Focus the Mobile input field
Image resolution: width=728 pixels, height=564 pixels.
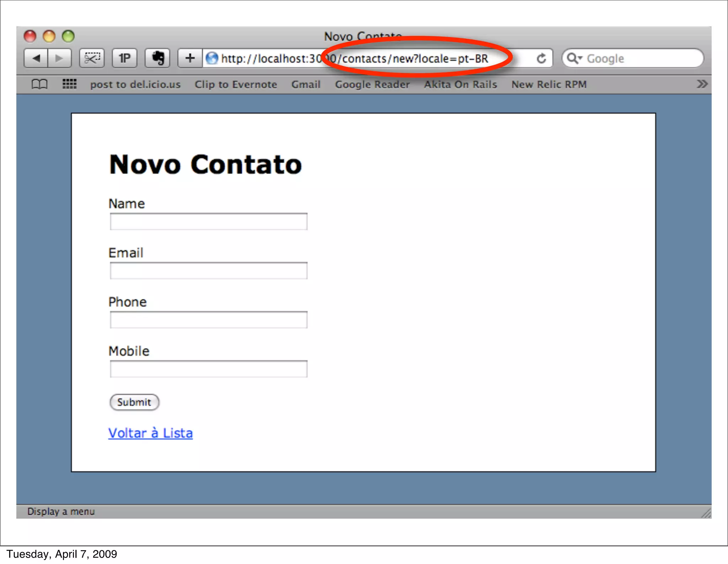208,369
